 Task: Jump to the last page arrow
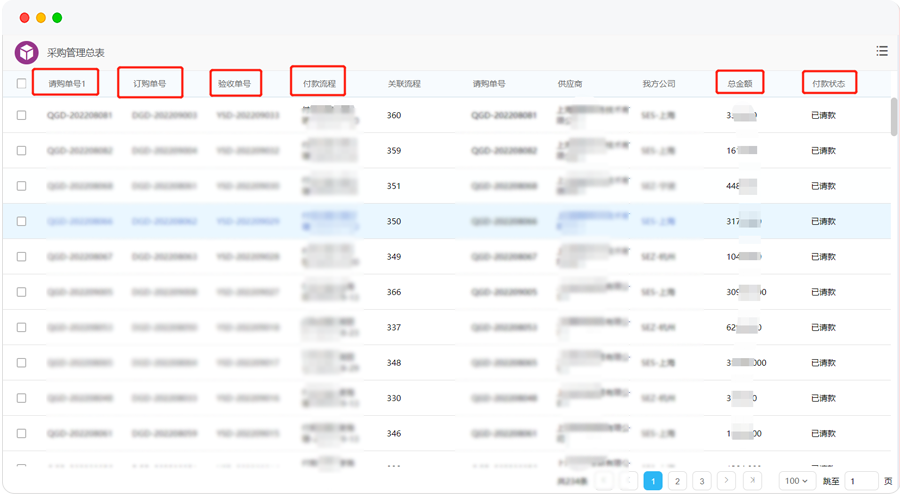(752, 480)
